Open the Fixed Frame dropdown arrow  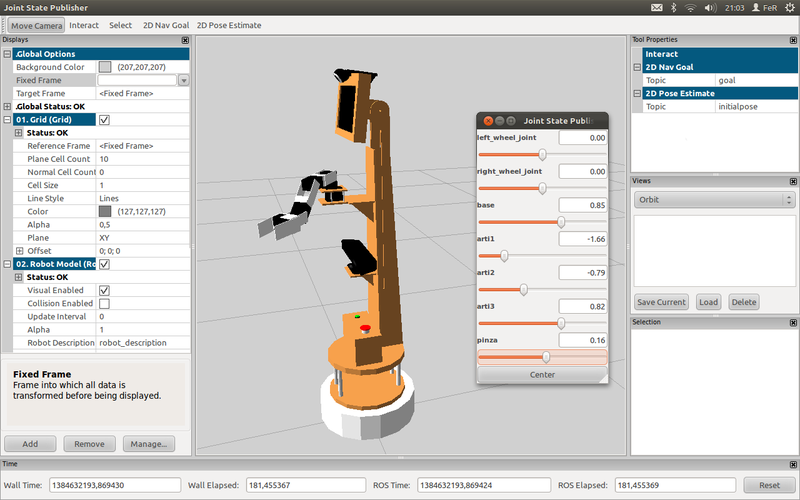(x=183, y=80)
